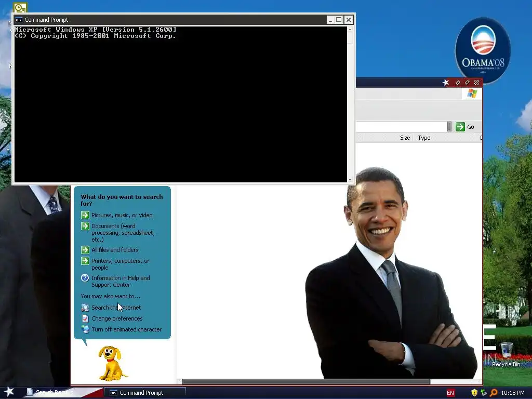Click the white star on Search Results title bar

click(446, 83)
